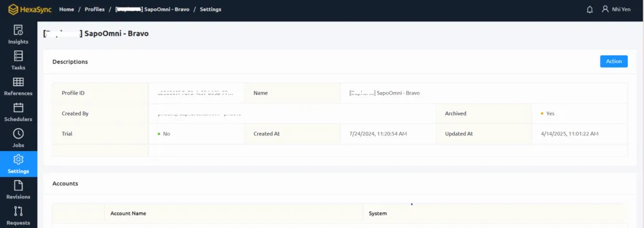Click the Created By label
The image size is (644, 228).
[75, 113]
